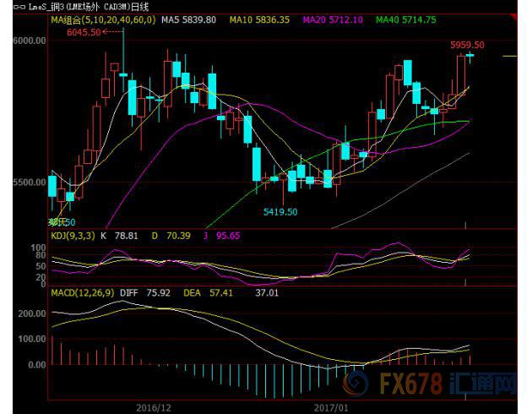Click the K 78.81 value
The height and width of the screenshot is (414, 532).
(119, 236)
